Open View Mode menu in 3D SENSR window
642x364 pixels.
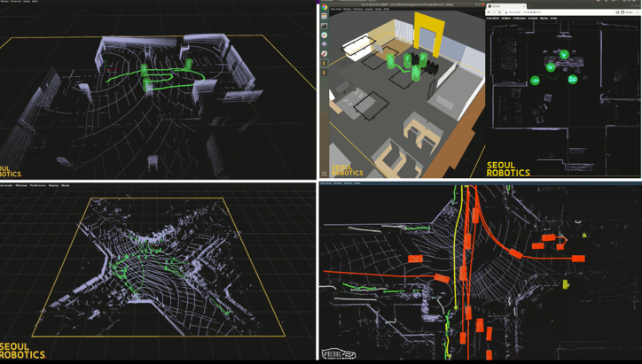point(336,9)
